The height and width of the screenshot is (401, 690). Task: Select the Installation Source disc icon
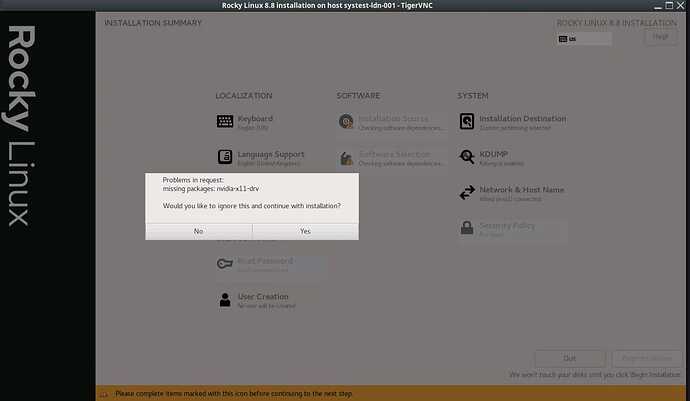point(346,121)
